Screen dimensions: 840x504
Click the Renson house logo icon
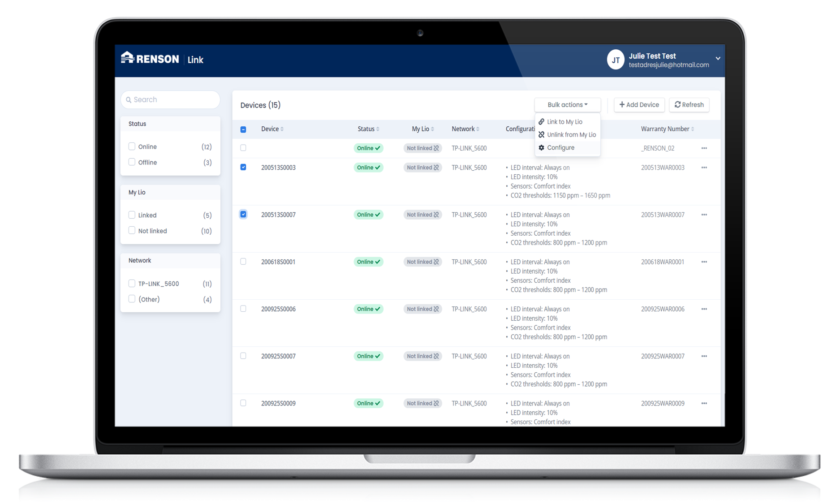click(128, 58)
